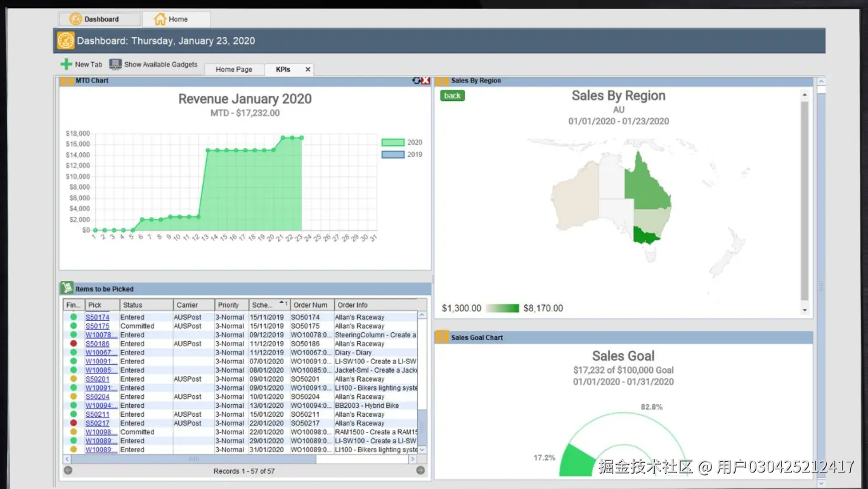The height and width of the screenshot is (489, 868).
Task: Open pick link S50186
Action: coord(98,344)
